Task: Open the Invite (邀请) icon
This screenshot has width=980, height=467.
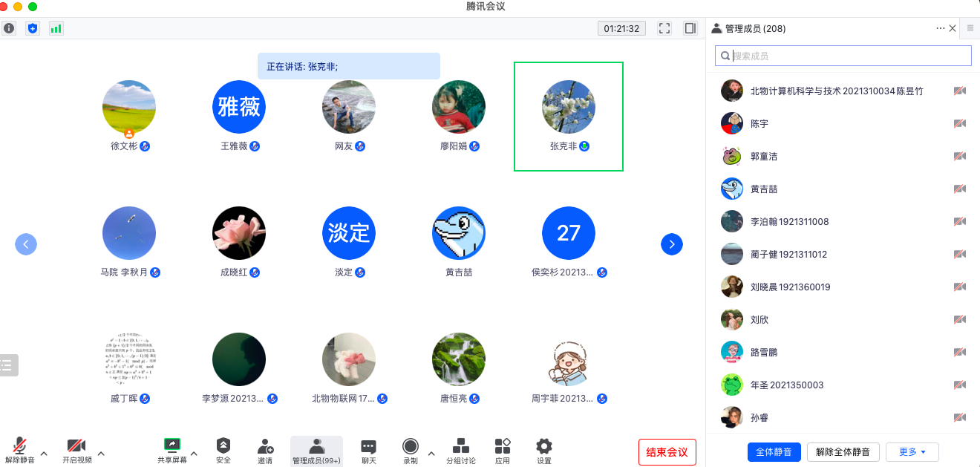Action: pyautogui.click(x=265, y=450)
